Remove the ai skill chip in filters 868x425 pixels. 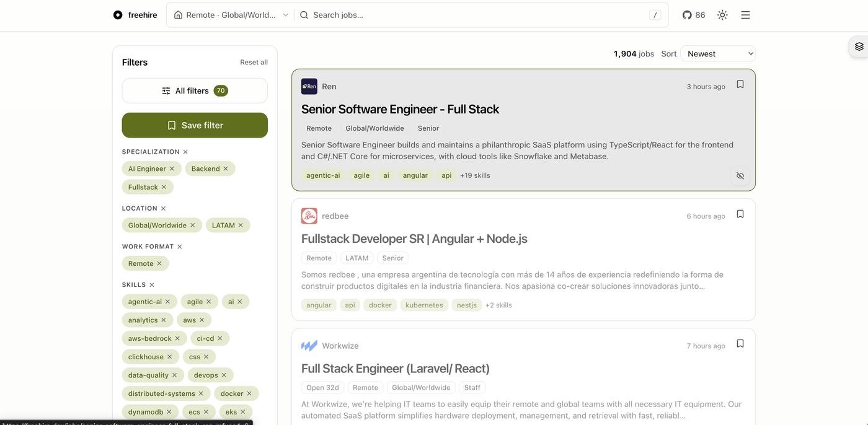(240, 302)
